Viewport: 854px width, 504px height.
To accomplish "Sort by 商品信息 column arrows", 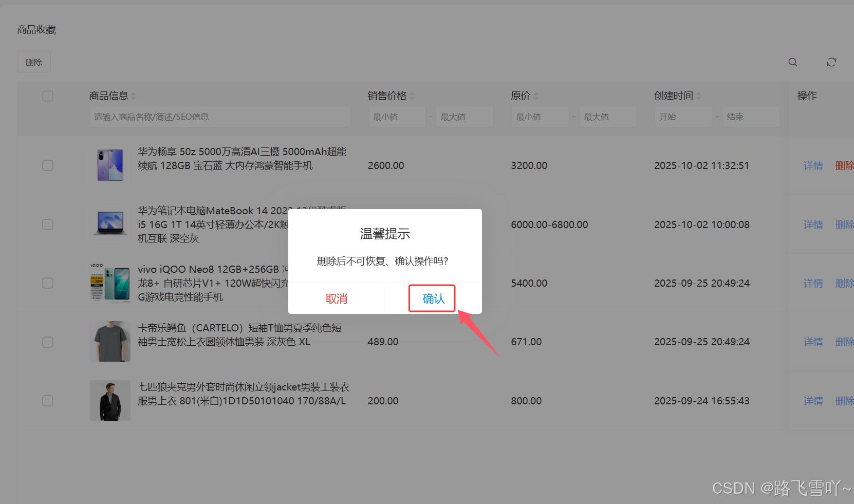I will pos(134,96).
